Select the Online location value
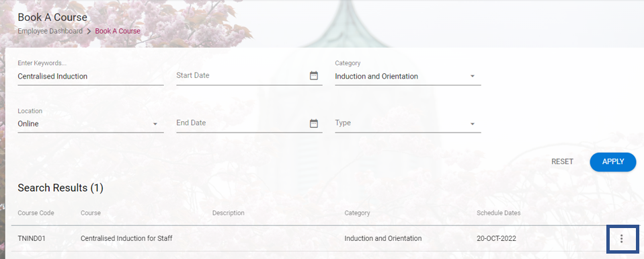644x259 pixels. point(28,124)
